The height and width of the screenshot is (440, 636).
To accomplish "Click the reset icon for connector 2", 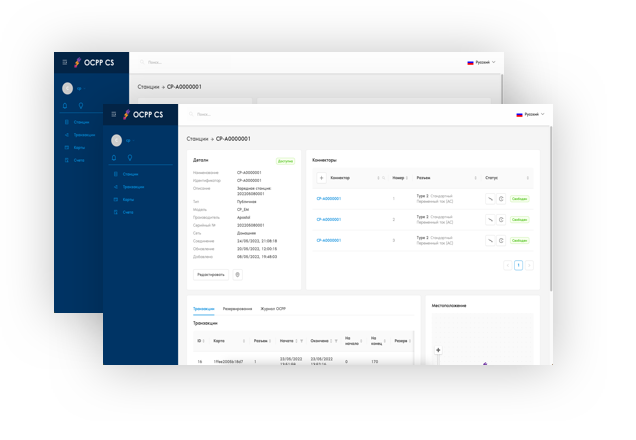I will [x=501, y=219].
